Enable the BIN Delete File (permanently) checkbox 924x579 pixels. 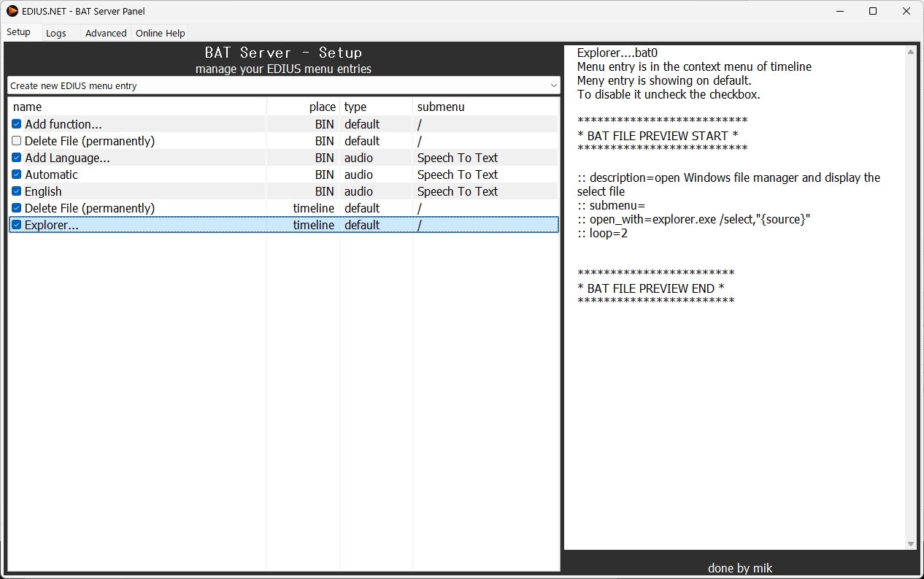click(x=17, y=141)
